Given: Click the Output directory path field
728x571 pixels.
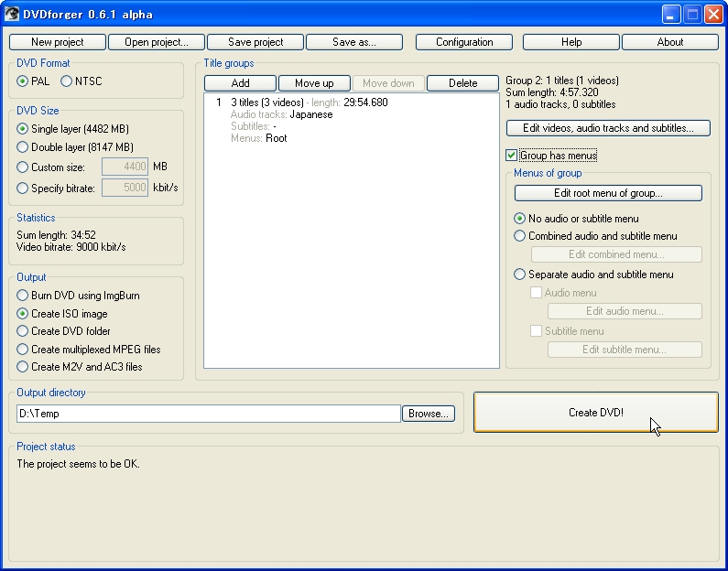Looking at the screenshot, I should pos(209,414).
